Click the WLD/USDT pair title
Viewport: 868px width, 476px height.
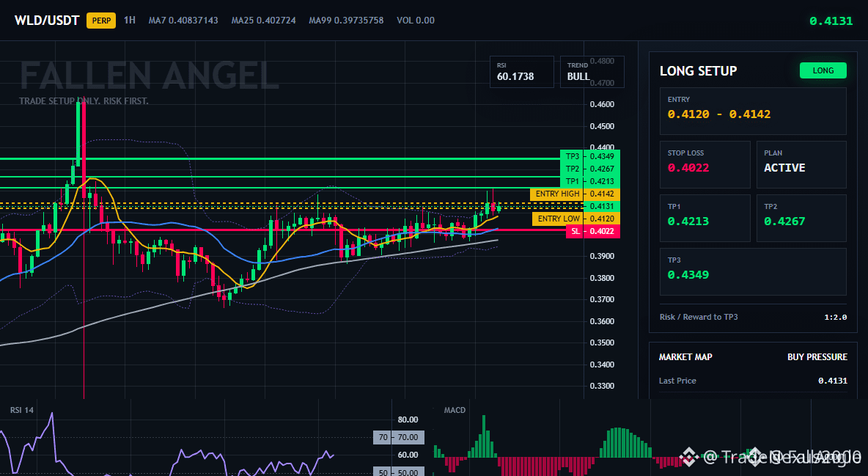click(47, 21)
